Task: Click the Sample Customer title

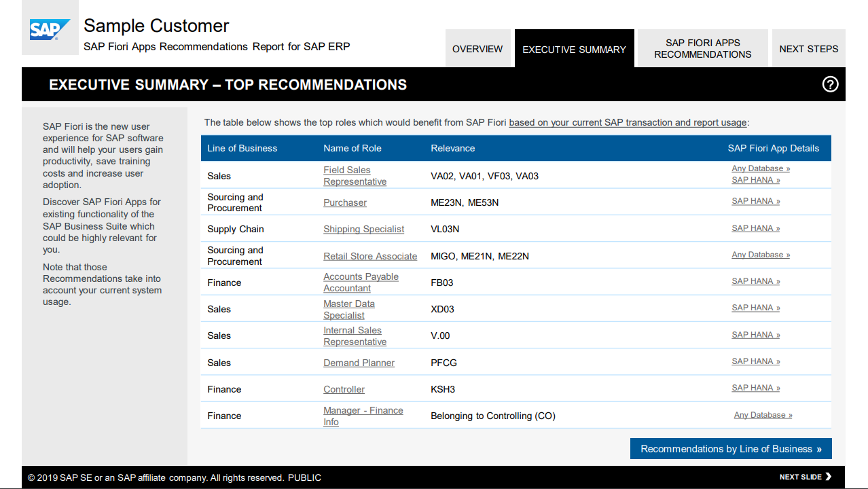Action: (x=156, y=26)
